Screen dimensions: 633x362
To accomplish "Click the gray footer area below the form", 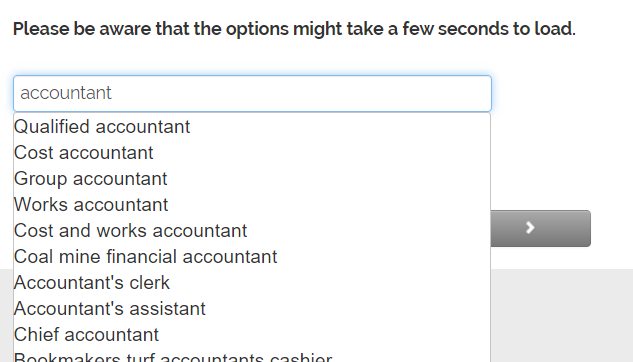I will pos(561,315).
